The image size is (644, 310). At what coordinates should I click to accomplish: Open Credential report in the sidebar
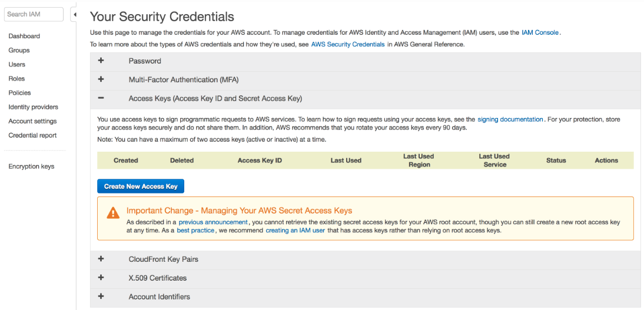(x=32, y=135)
